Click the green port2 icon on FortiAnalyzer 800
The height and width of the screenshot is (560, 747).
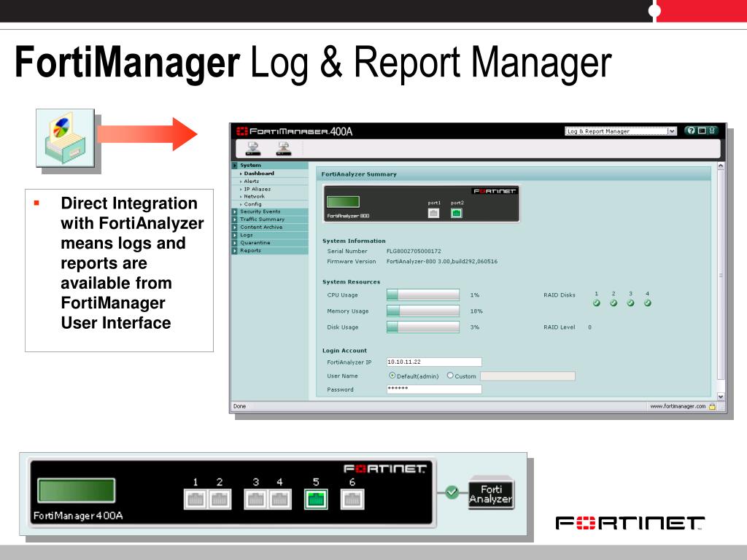[x=457, y=214]
